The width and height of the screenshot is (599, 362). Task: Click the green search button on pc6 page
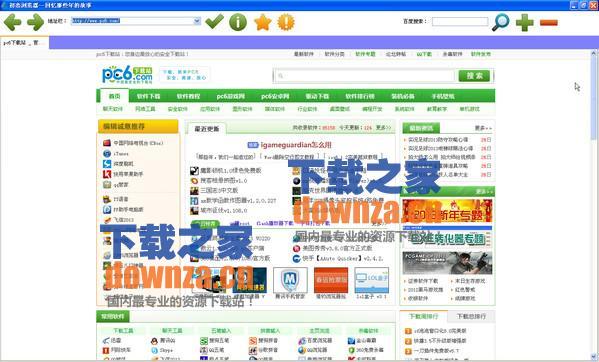[474, 76]
